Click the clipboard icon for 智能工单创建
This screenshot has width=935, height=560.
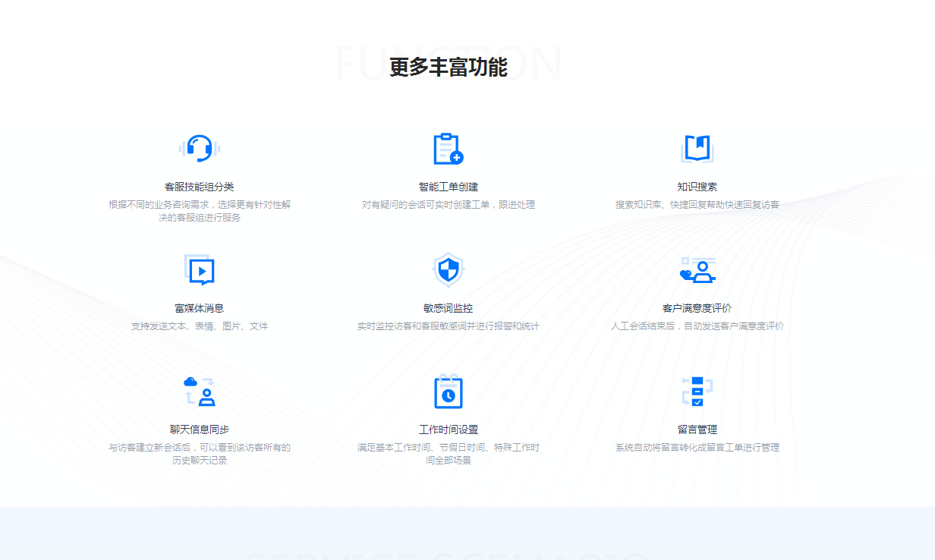pyautogui.click(x=448, y=149)
